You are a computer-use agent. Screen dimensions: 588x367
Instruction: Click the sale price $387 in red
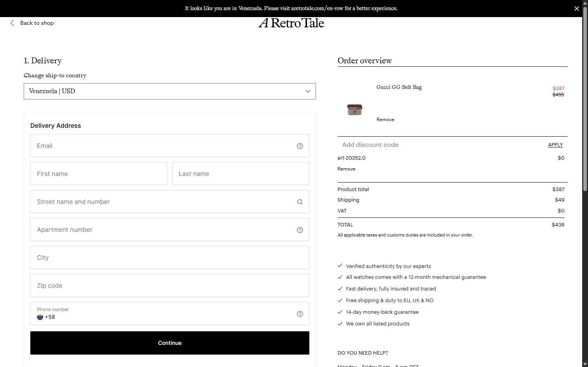558,88
